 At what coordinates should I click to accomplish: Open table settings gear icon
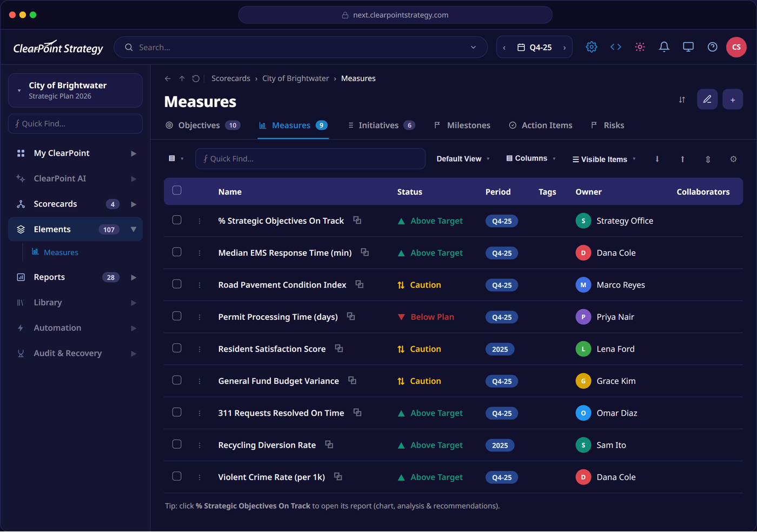point(733,159)
